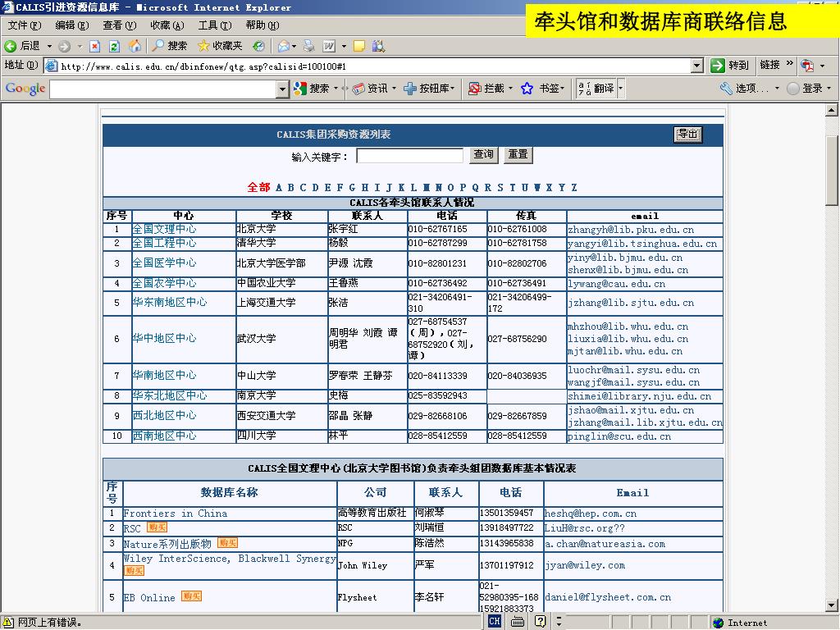Open the 帮助(H) menu
The width and height of the screenshot is (840, 630).
pos(262,25)
